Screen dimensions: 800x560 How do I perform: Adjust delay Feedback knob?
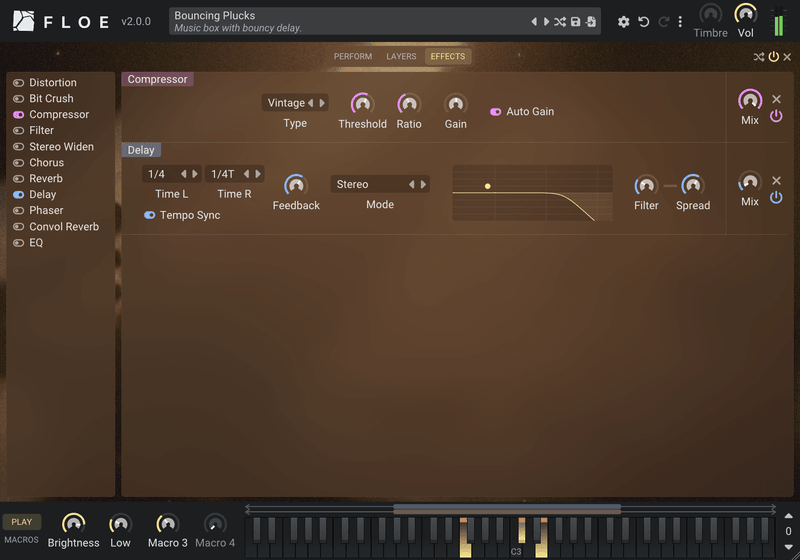(x=296, y=185)
